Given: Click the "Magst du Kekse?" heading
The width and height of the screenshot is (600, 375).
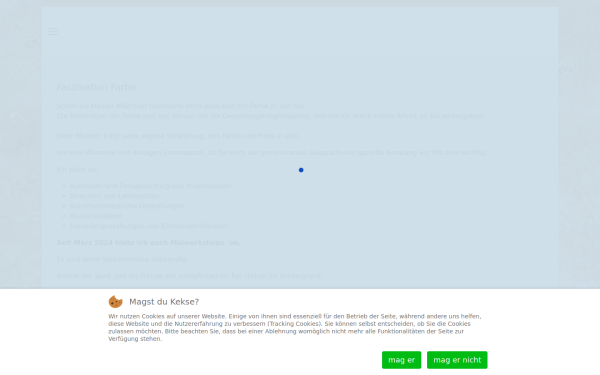Looking at the screenshot, I should tap(164, 302).
